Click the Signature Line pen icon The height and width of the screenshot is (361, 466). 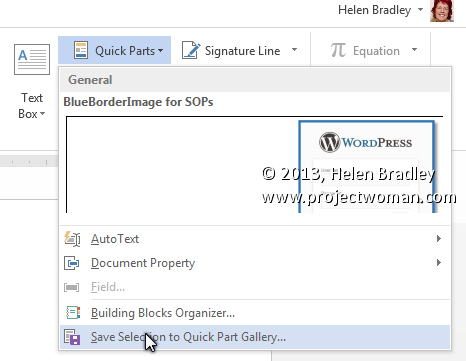pyautogui.click(x=191, y=50)
